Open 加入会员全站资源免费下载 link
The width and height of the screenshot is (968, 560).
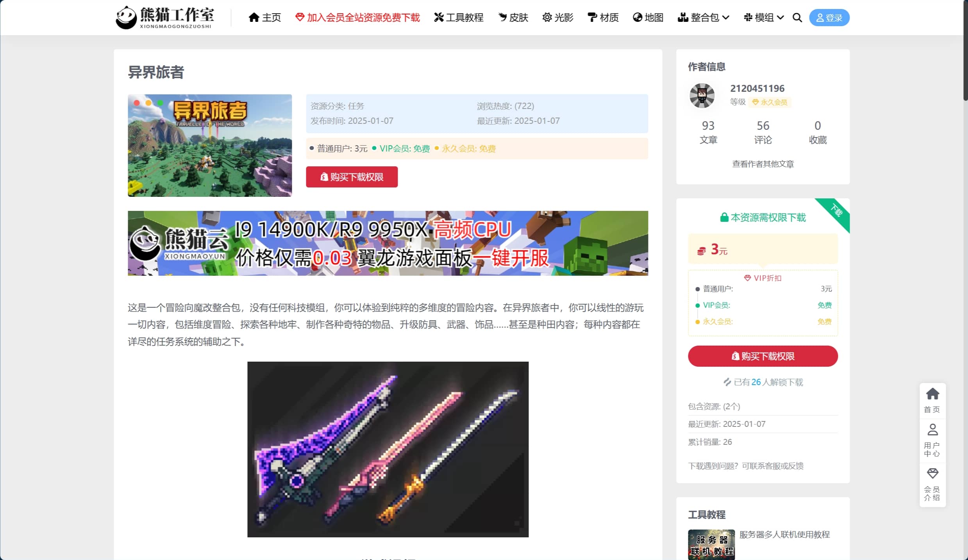pos(357,18)
